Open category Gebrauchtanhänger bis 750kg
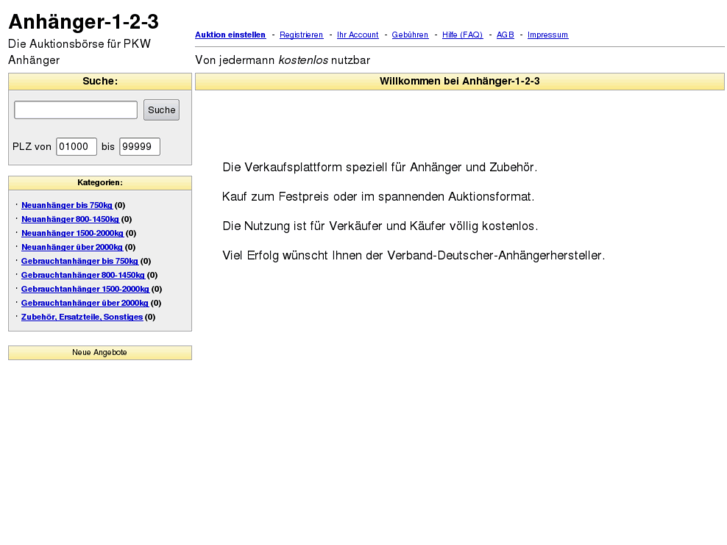 [x=80, y=261]
